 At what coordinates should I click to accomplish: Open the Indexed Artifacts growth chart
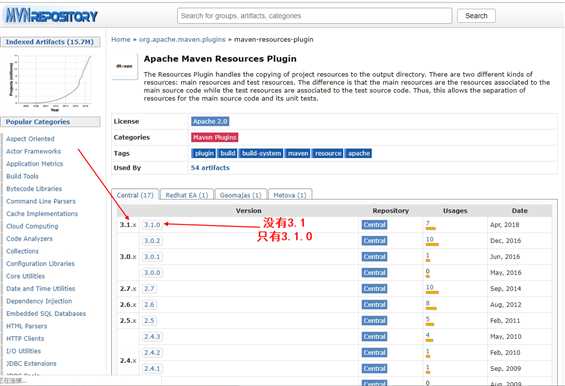(x=50, y=82)
